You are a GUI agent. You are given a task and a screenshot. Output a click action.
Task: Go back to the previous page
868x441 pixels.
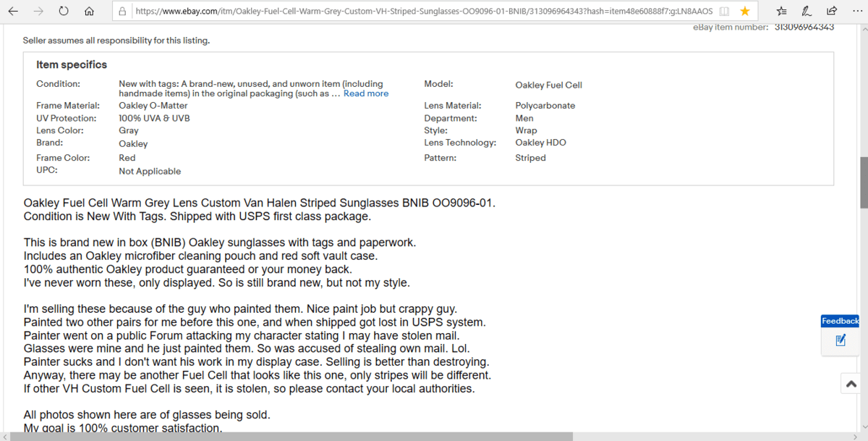pyautogui.click(x=14, y=11)
